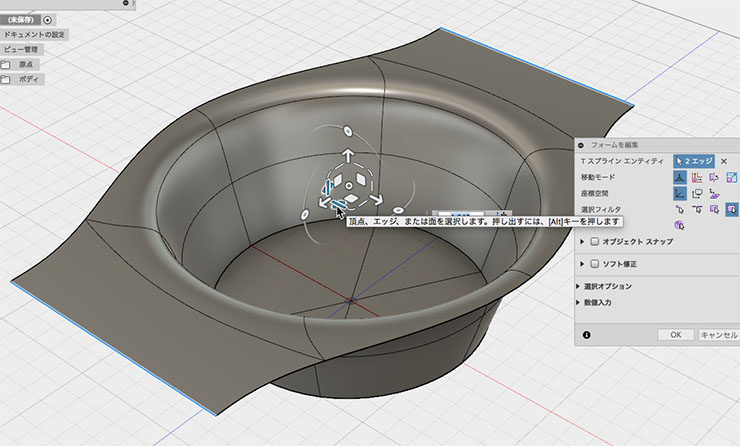Screen dimensions: 740x446
Task: Set coordinate space to view space icon
Action: (x=697, y=194)
